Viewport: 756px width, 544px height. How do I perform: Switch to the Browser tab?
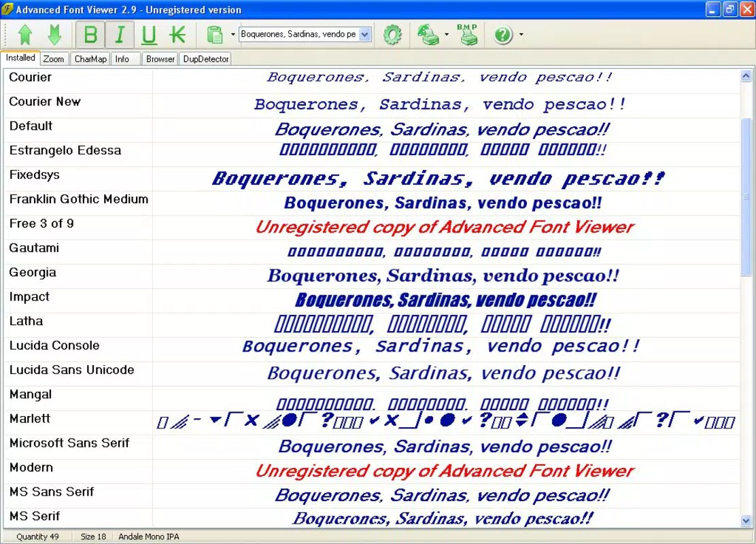pyautogui.click(x=160, y=59)
